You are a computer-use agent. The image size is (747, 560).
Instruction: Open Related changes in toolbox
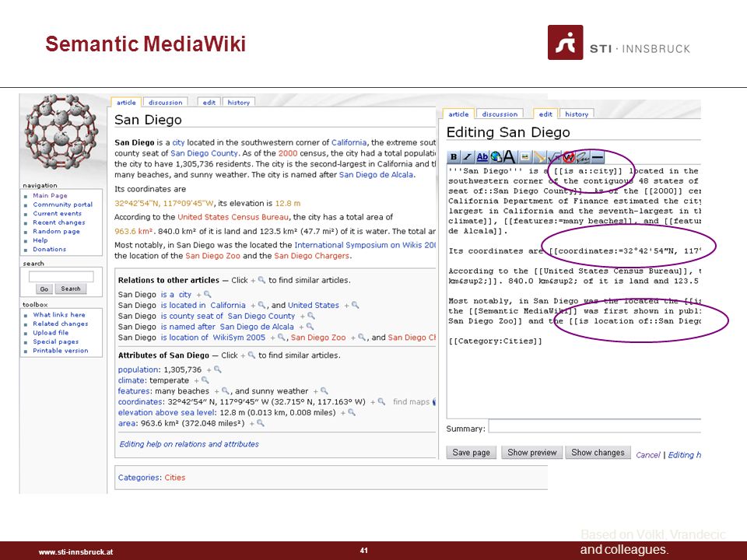point(61,324)
